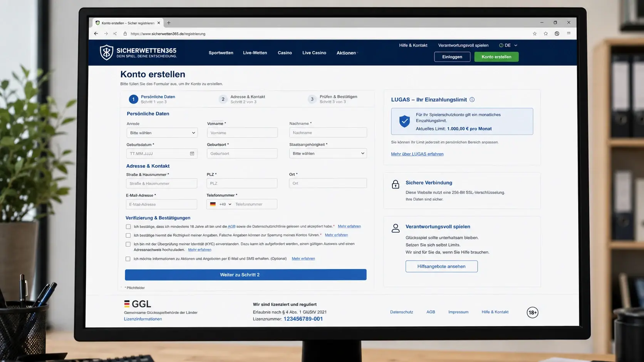
Task: Go back with browser back arrow
Action: pos(96,34)
